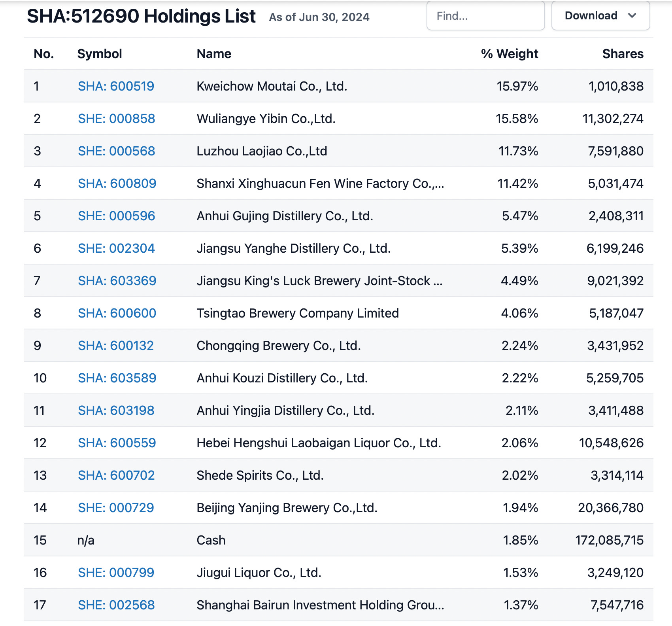Select Shanghai Bairun Investment Holding name
The width and height of the screenshot is (672, 626).
(321, 605)
